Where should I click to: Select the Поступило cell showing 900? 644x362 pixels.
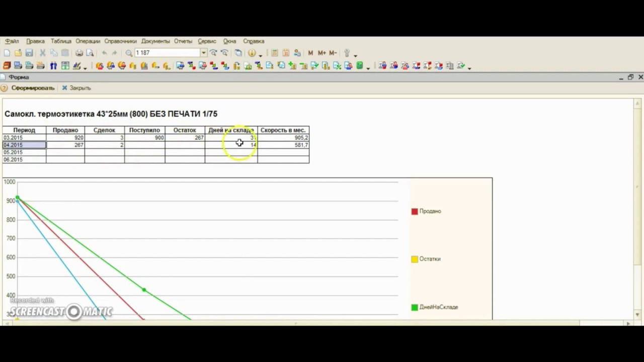tap(145, 137)
